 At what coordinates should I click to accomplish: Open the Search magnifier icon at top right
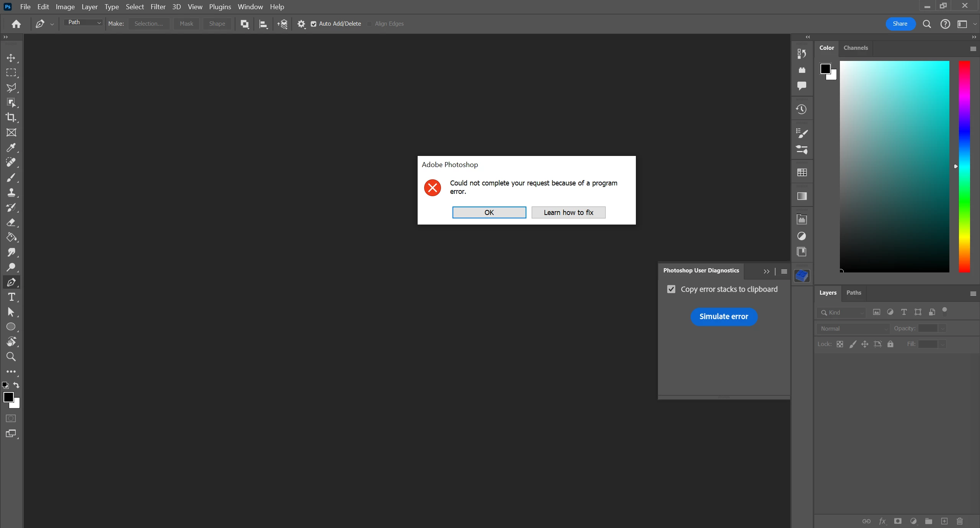[927, 24]
